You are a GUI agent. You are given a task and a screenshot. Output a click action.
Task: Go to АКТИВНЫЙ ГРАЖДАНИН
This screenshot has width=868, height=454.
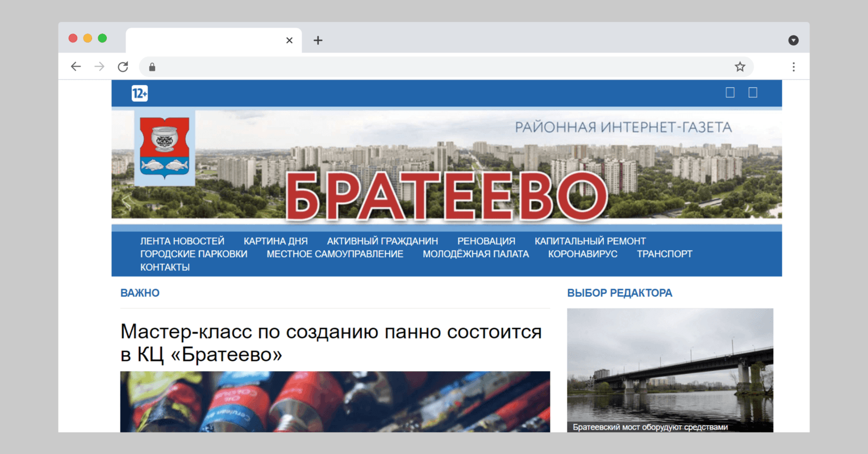click(382, 241)
